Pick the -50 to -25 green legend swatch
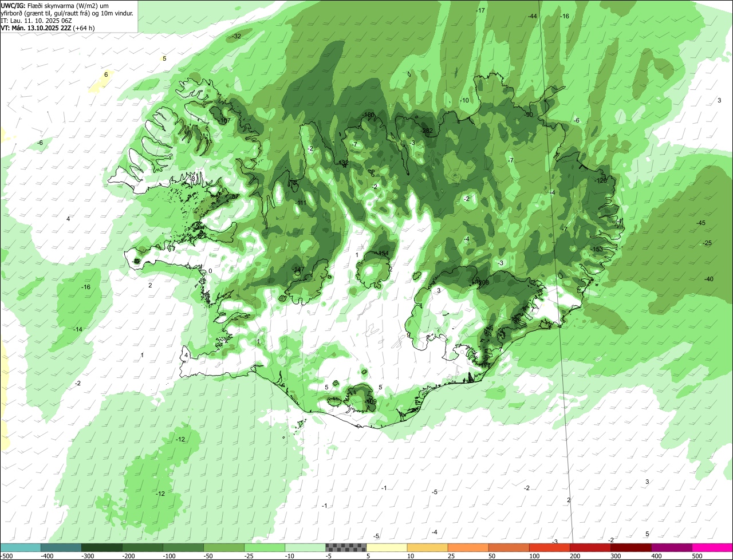This screenshot has height=560, width=733. [x=224, y=547]
